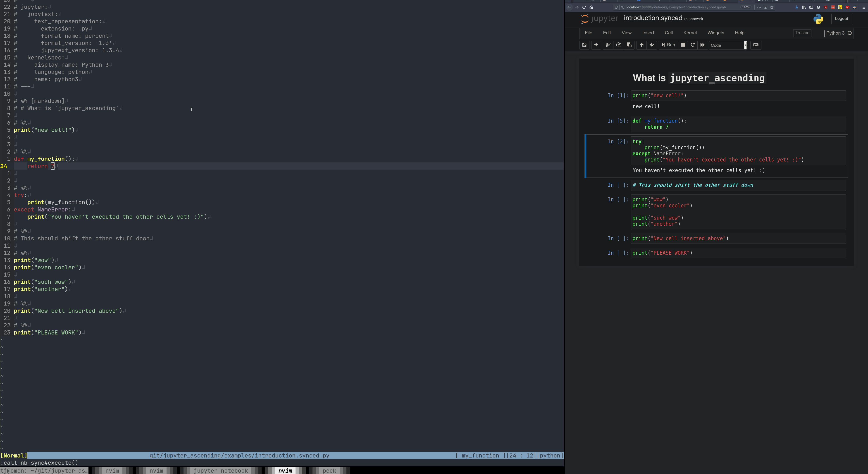The image size is (868, 474).
Task: Move selected cell down arrow
Action: (652, 45)
